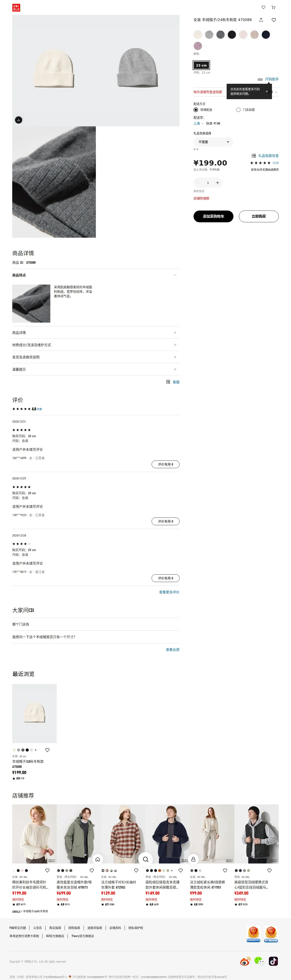
Task: Choose the 23 cm size option
Action: (x=201, y=65)
